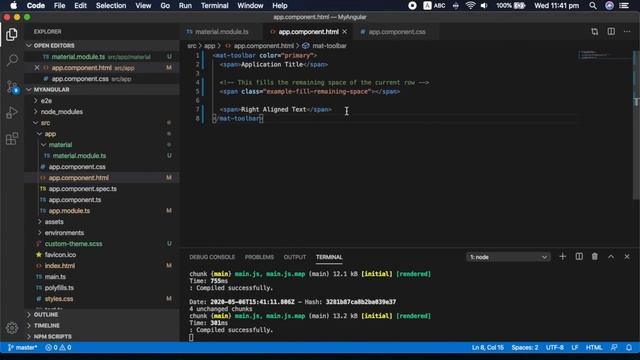Maximize the terminal panel size

click(x=611, y=257)
